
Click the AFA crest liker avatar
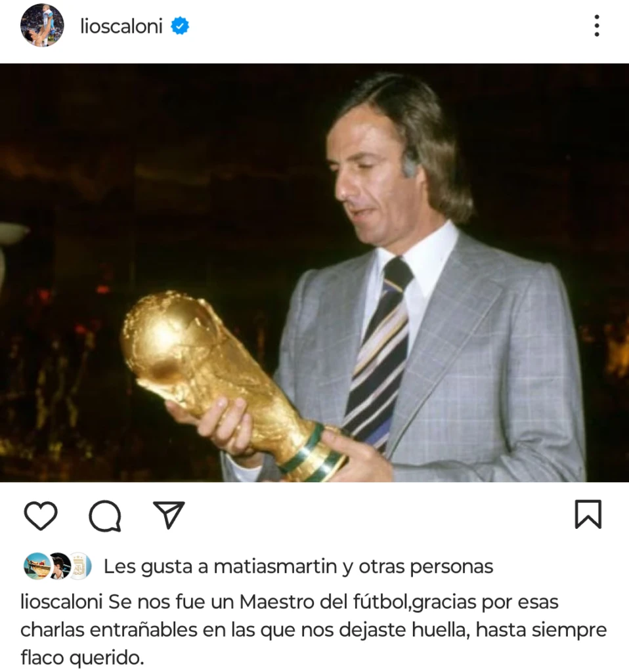(x=80, y=566)
